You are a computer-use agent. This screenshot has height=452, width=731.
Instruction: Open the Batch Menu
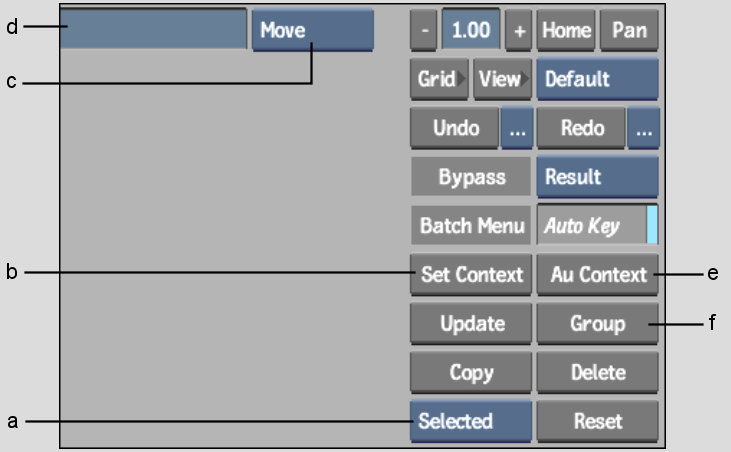click(x=471, y=226)
